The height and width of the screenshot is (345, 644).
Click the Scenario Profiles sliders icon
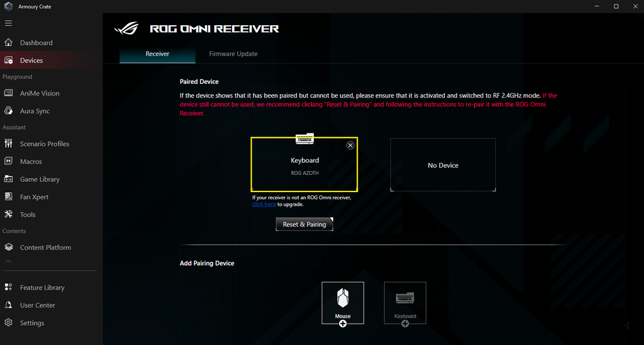click(x=8, y=143)
